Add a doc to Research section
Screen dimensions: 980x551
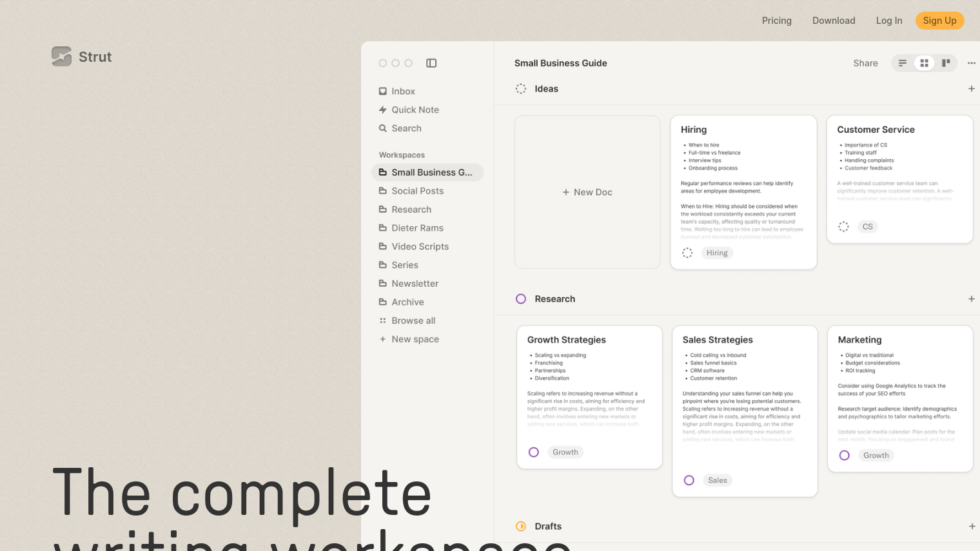coord(972,299)
